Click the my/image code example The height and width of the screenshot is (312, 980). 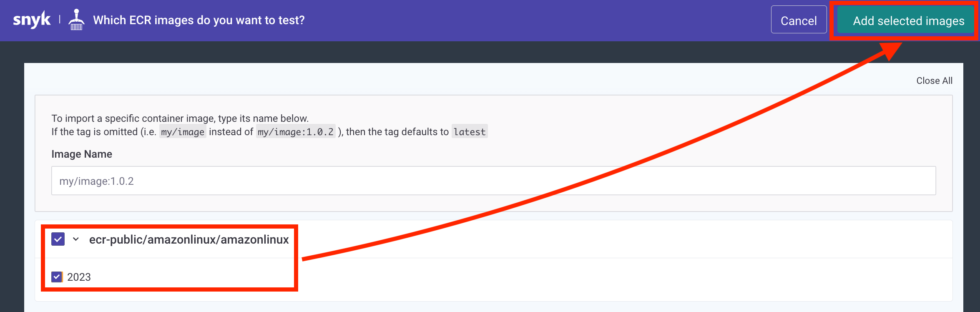(x=183, y=132)
